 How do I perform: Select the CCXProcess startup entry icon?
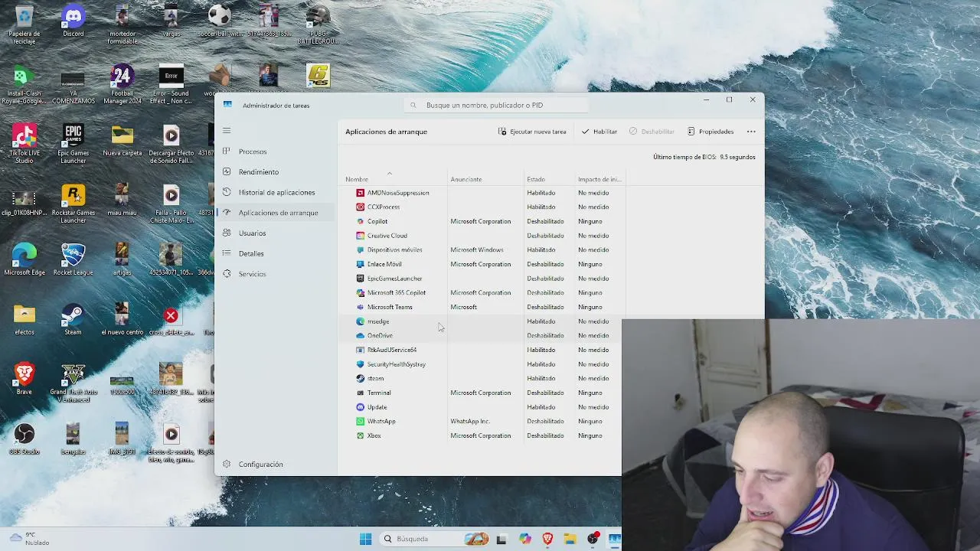(361, 207)
